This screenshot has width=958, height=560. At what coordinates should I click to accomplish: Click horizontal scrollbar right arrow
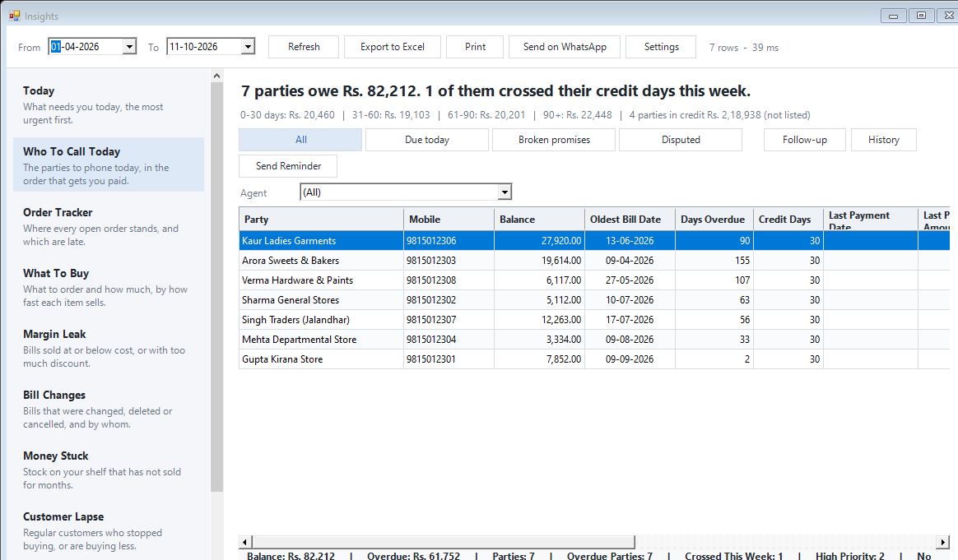942,542
